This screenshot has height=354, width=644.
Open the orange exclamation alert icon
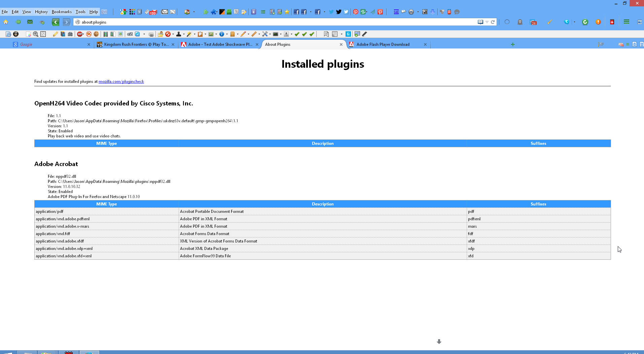(x=598, y=22)
